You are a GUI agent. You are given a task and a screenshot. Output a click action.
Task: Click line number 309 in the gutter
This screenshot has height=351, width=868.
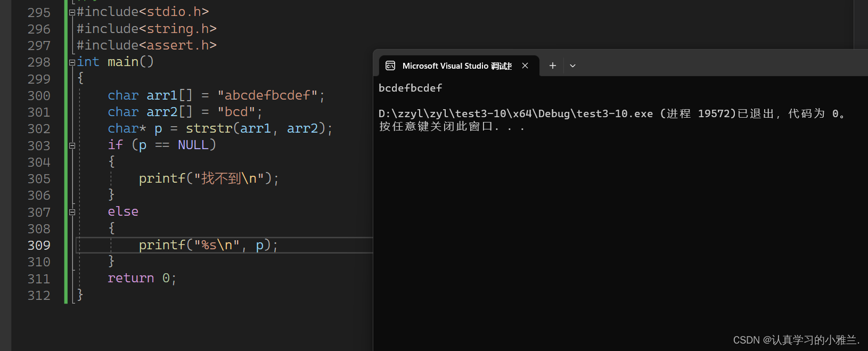[39, 246]
